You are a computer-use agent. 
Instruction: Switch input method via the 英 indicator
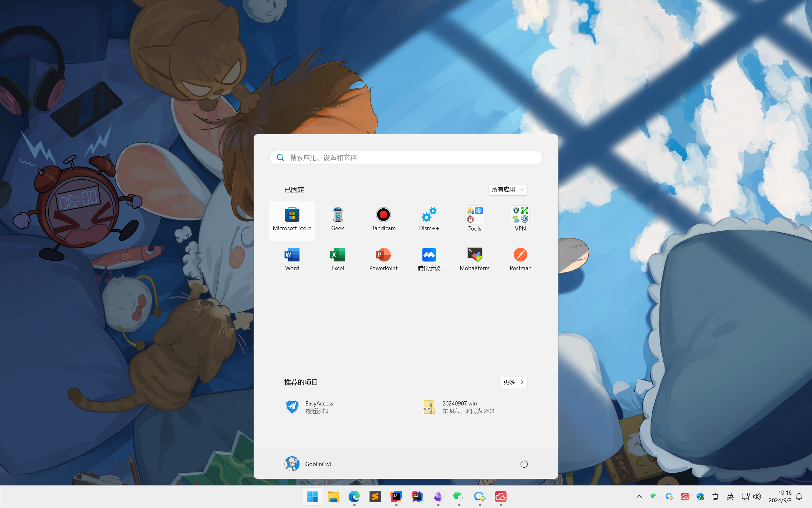730,497
